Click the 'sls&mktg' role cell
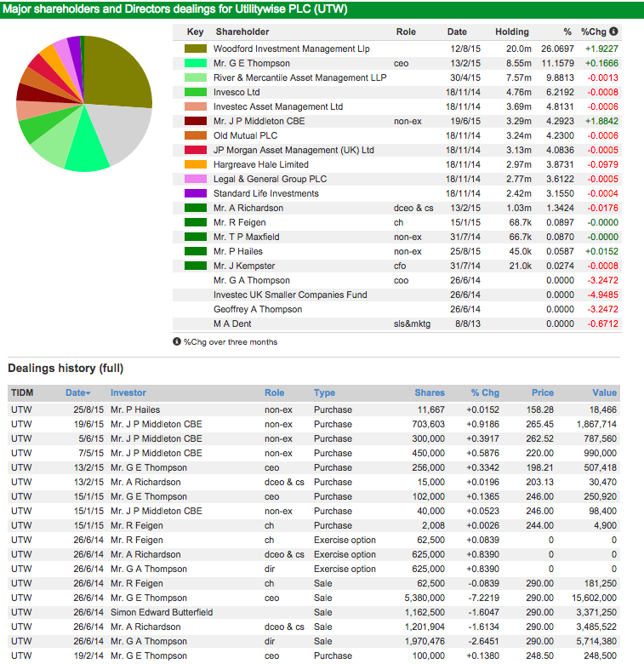 412,323
